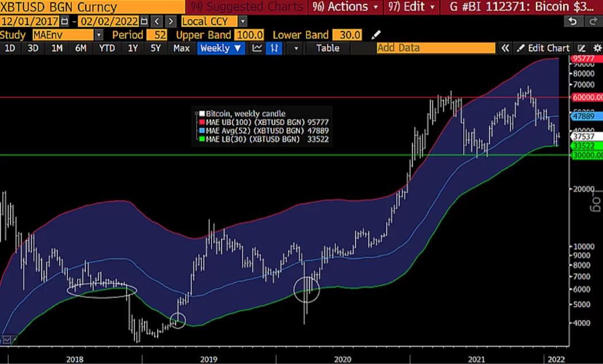Click the previous date range arrow

[157, 22]
